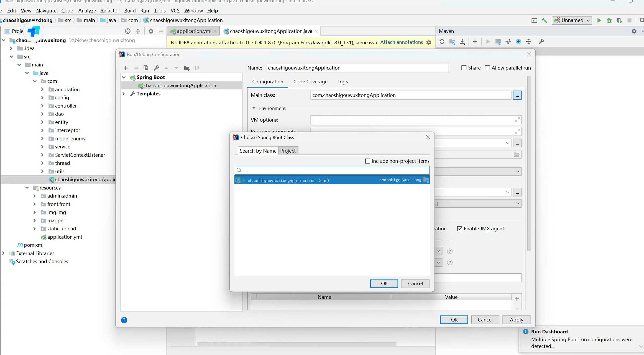
Task: Select chaoshigouwuxitongApplication (com) search result
Action: [332, 180]
